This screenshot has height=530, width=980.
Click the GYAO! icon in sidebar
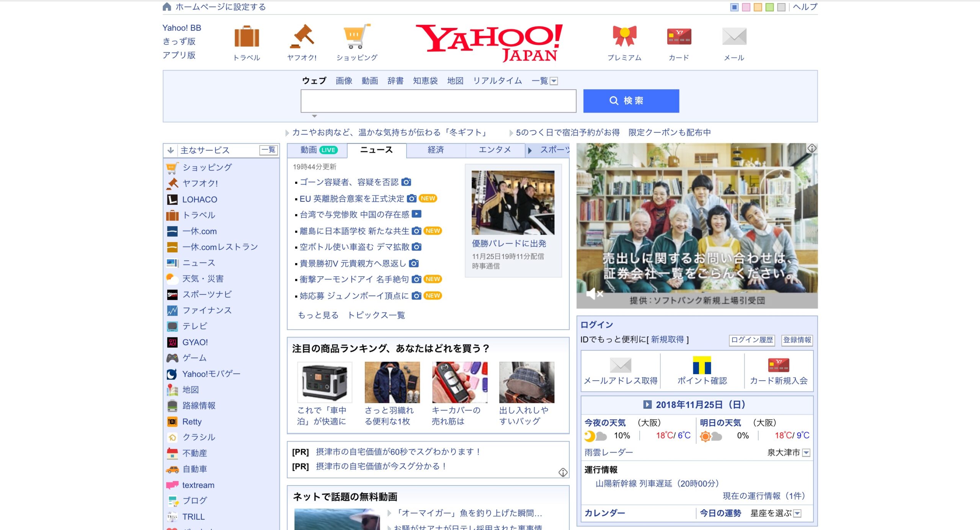(x=172, y=342)
